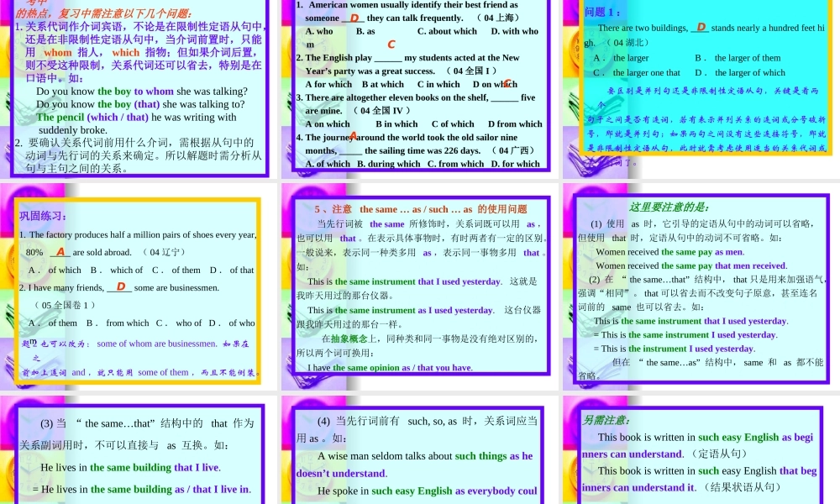Click option 'D. for which' in the journey question

tap(516, 164)
